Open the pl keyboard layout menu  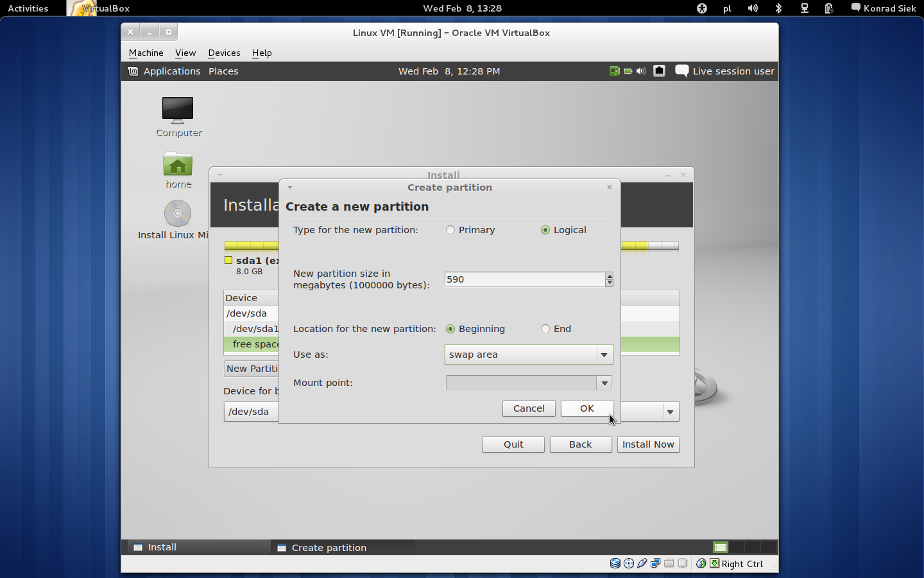coord(727,8)
